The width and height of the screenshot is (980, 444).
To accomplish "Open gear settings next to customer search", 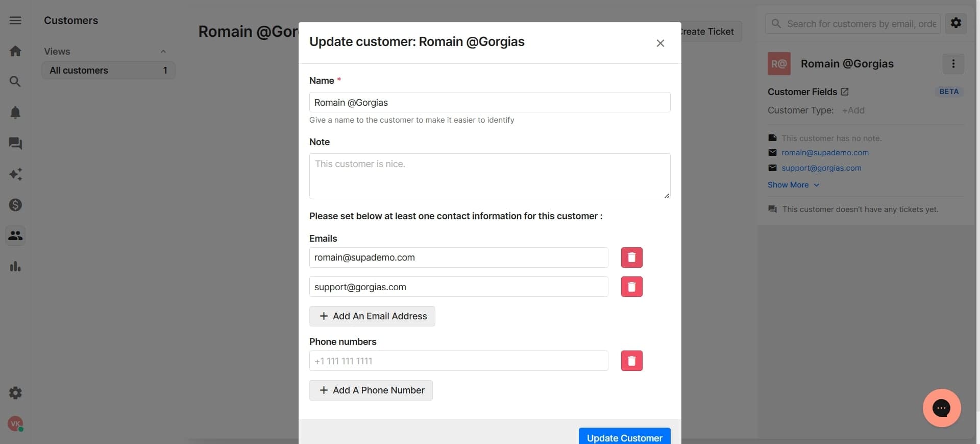I will 955,23.
